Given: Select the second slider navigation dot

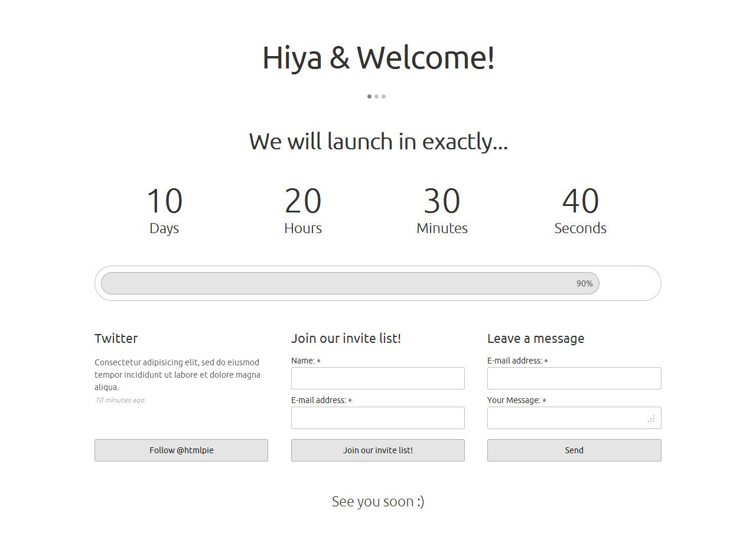Looking at the screenshot, I should 376,96.
